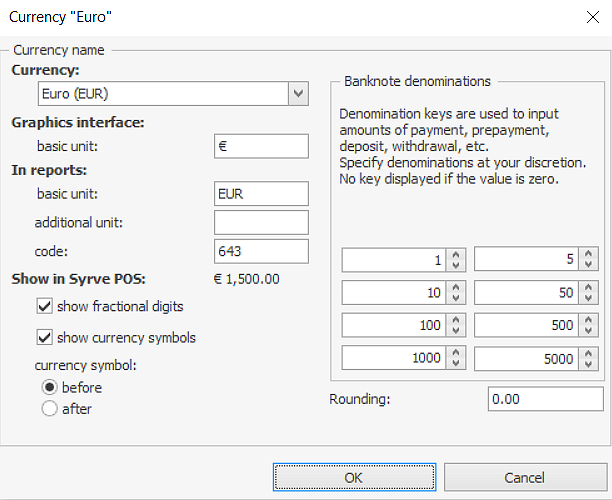The width and height of the screenshot is (612, 500).
Task: Click the Graphics interface basic unit field
Action: tap(261, 146)
